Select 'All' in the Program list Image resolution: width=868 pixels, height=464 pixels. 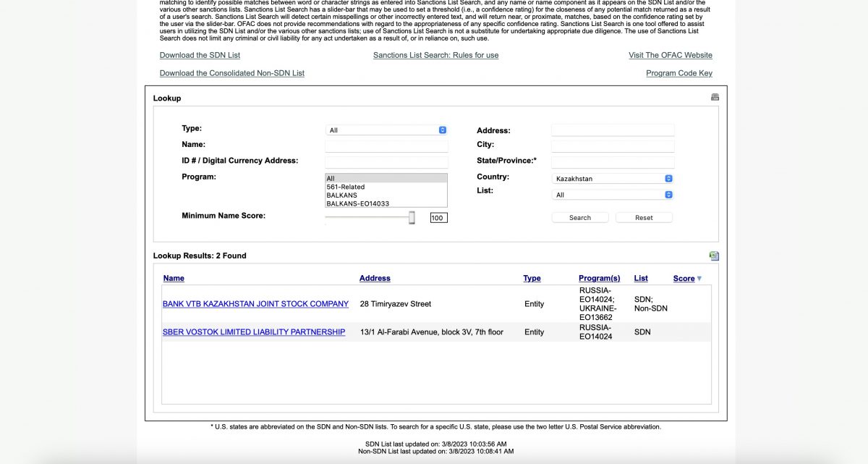[x=386, y=178]
